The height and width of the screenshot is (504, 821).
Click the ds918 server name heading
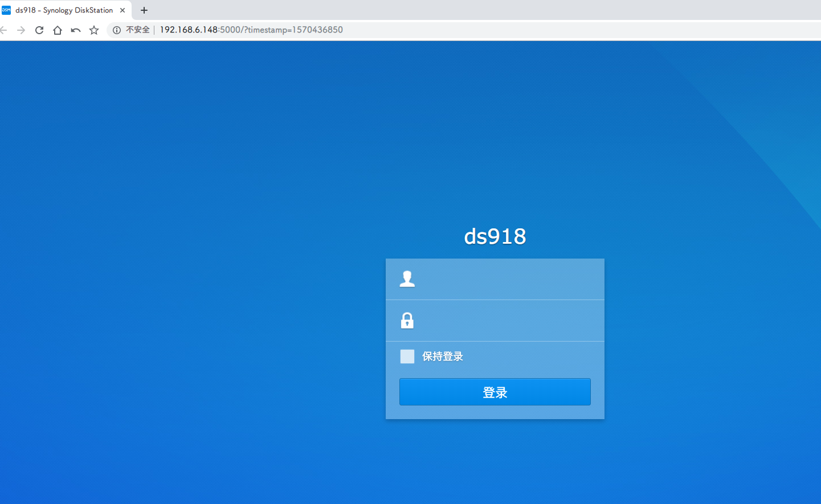coord(495,236)
